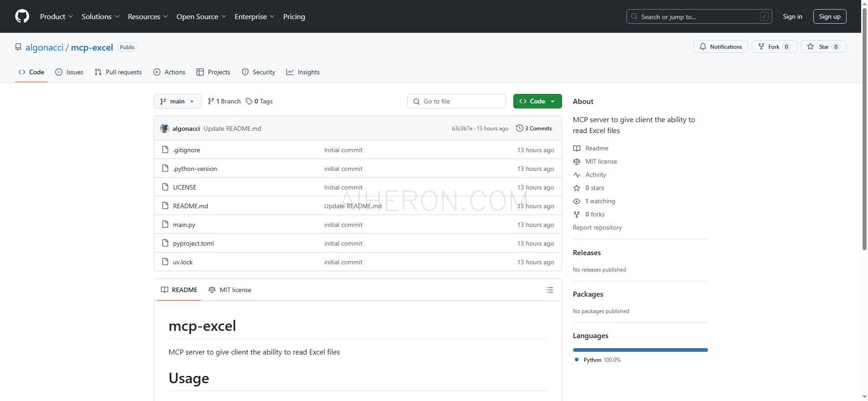Open the Security tab
This screenshot has height=401, width=868.
(x=258, y=72)
